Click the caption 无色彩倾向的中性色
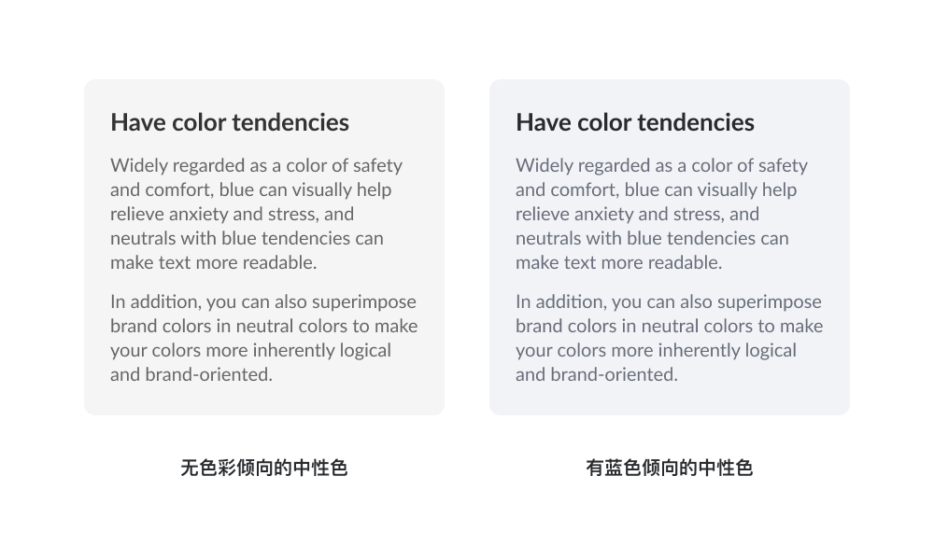Screen dimensions: 934x560 pyautogui.click(x=264, y=468)
